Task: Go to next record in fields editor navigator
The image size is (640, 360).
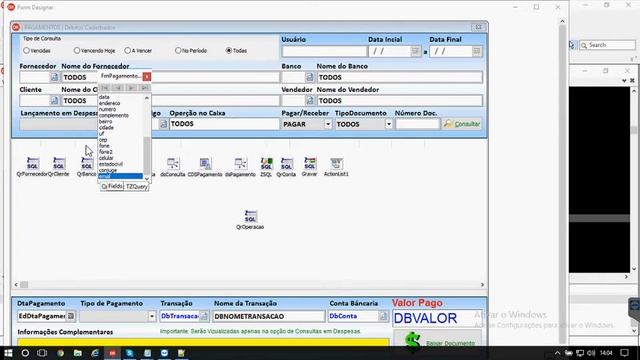Action: point(131,87)
